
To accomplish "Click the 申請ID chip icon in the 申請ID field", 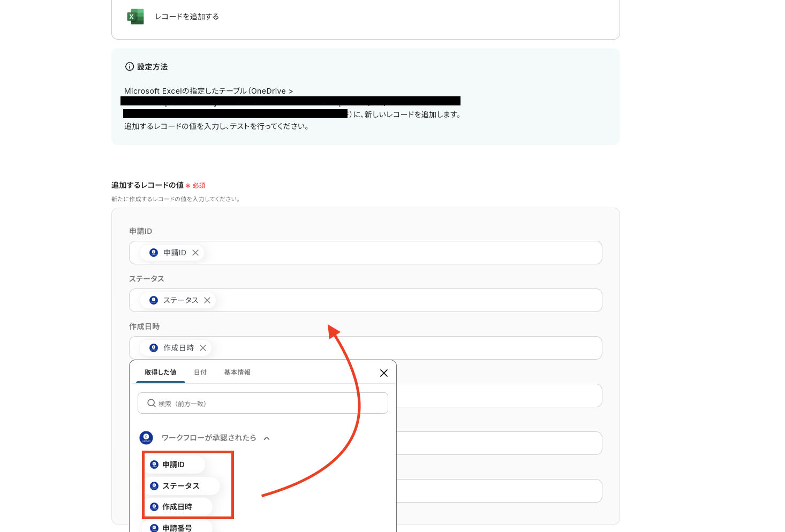I will [x=154, y=253].
